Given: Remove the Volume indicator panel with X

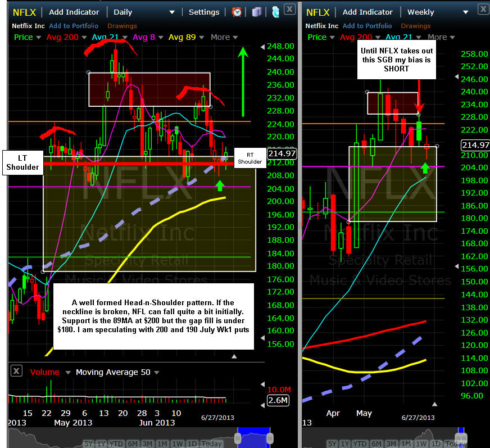Looking at the screenshot, I should pyautogui.click(x=16, y=371).
